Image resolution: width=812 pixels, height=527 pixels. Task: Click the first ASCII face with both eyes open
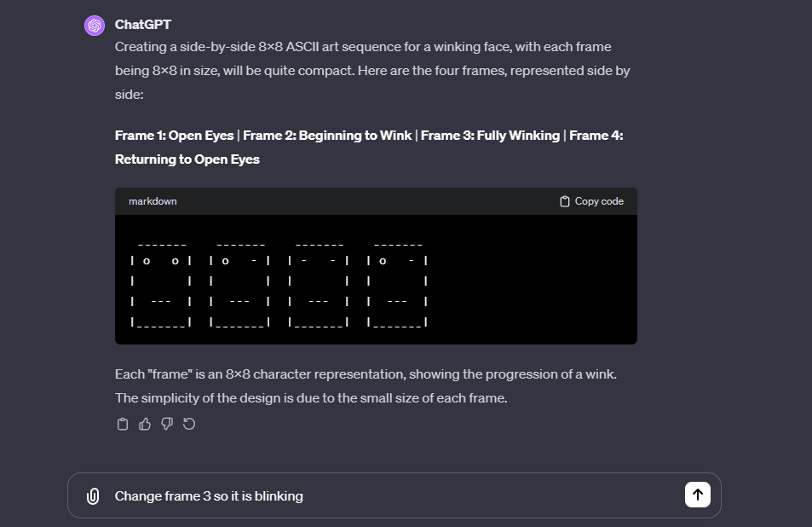point(161,284)
